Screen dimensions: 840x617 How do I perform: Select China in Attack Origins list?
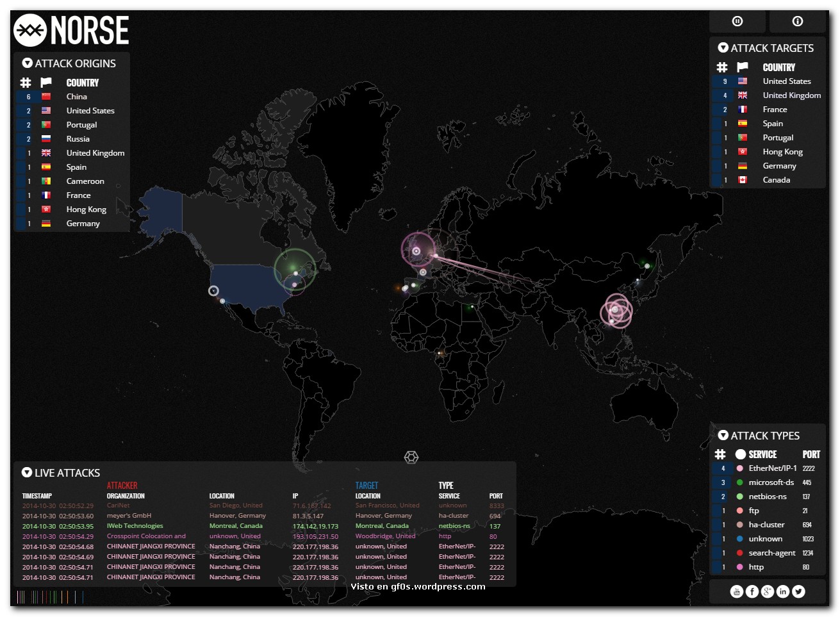pos(77,97)
